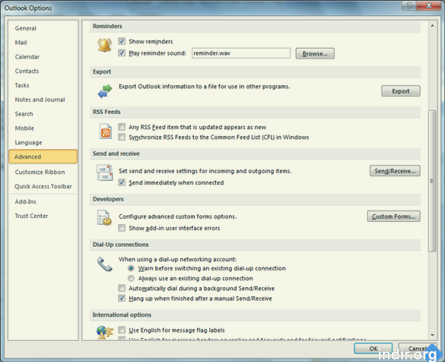Confirm with the OK button
Viewport: 445px width, 362px height.
click(373, 348)
